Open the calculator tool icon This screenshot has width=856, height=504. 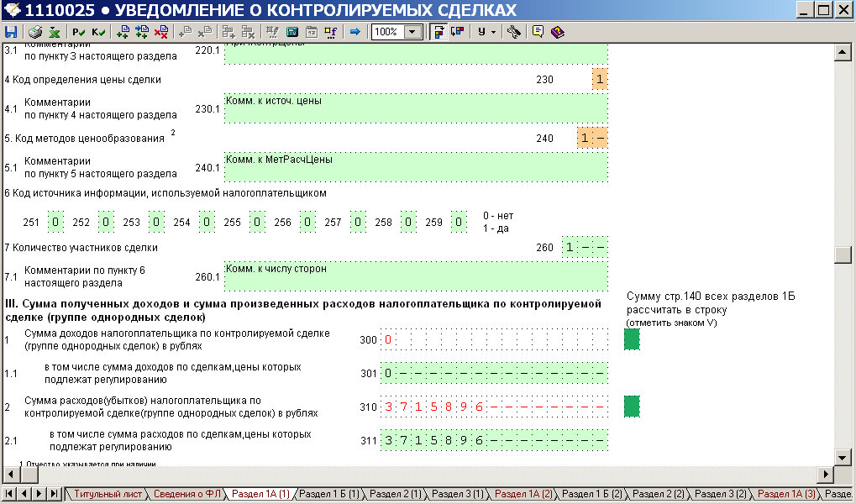(x=292, y=32)
